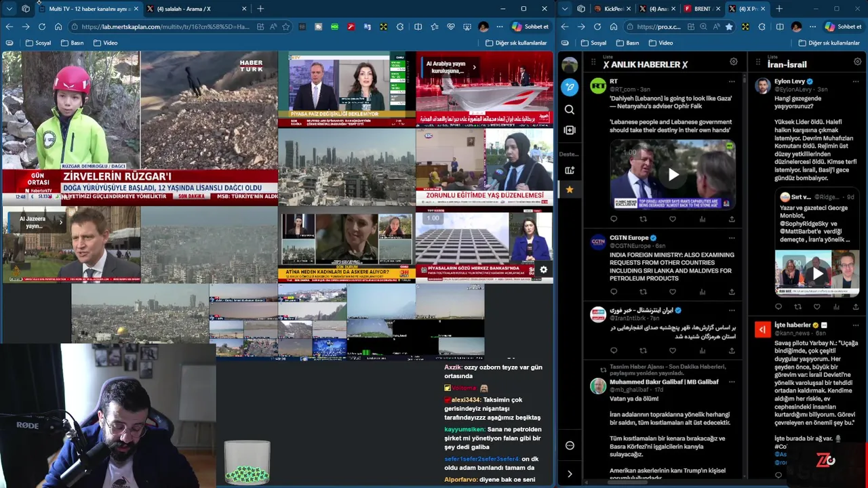The image size is (868, 488).
Task: Open the Sosyal bookmarks folder in left browser
Action: click(38, 43)
